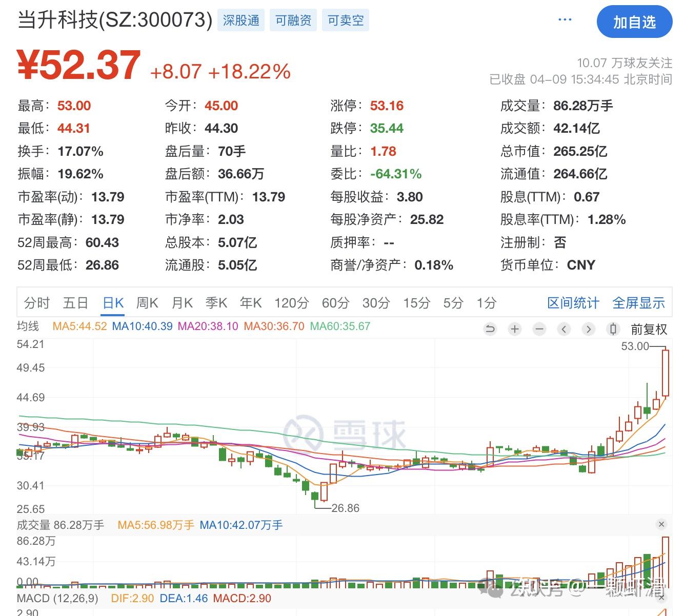684x616 pixels.
Task: Click the 52周最高 60.43 value
Action: [102, 243]
